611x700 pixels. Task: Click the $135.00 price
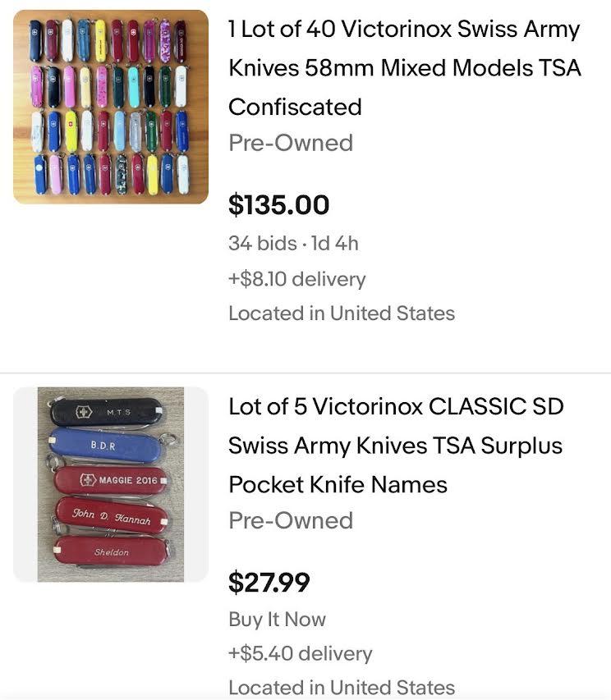pos(278,205)
